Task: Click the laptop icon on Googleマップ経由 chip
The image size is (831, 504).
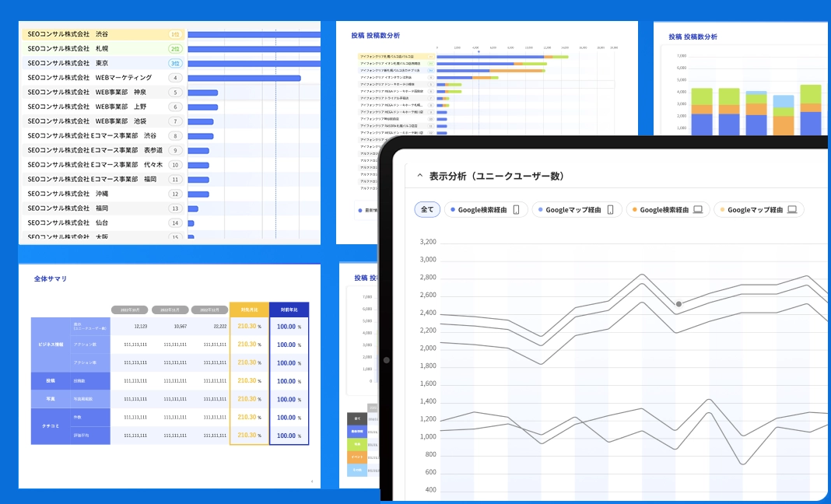Action: 792,209
